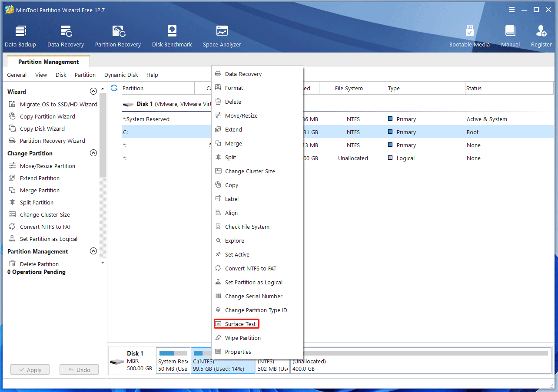
Task: Select Extend in the context menu
Action: point(257,129)
